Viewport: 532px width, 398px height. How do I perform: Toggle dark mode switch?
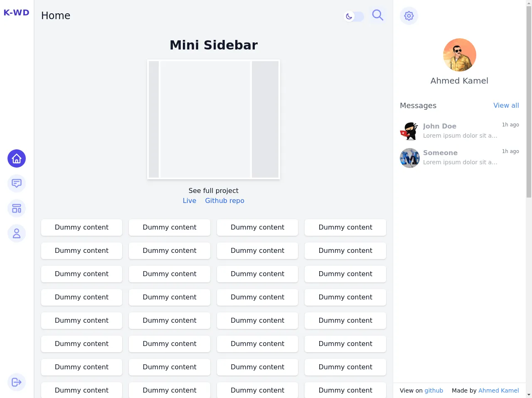[x=354, y=17]
